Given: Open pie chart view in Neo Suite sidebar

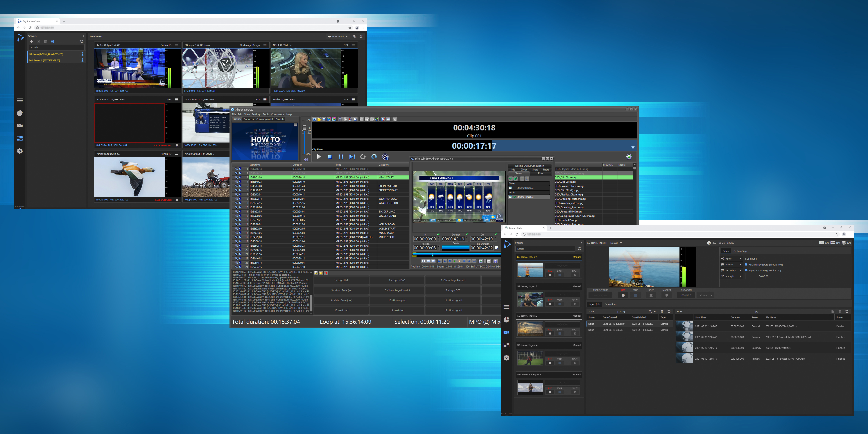Looking at the screenshot, I should pos(20,113).
